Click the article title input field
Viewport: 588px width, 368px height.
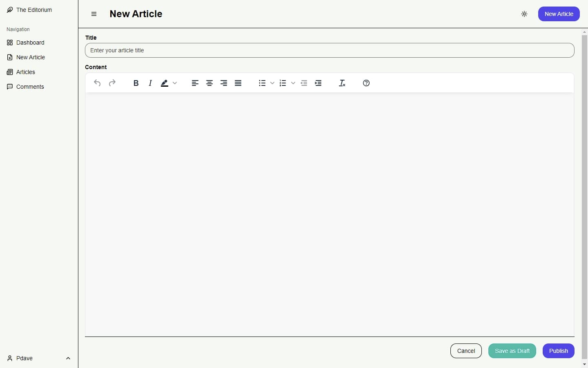click(329, 50)
